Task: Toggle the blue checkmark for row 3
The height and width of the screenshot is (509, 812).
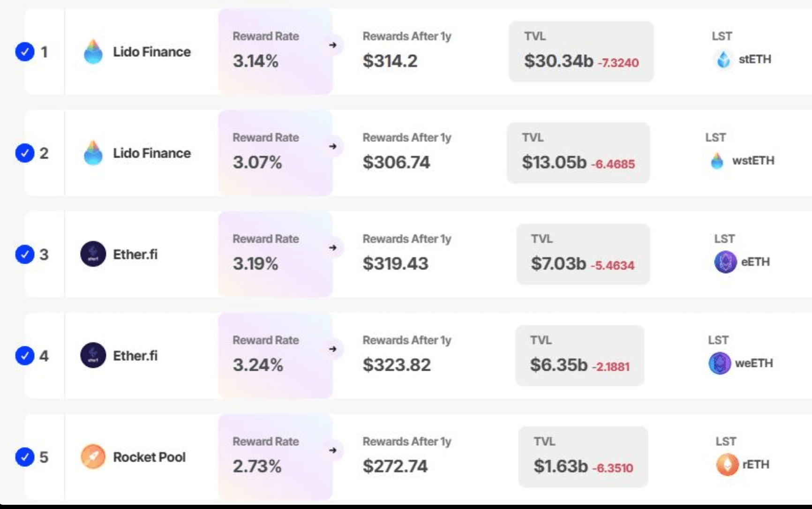Action: point(25,254)
